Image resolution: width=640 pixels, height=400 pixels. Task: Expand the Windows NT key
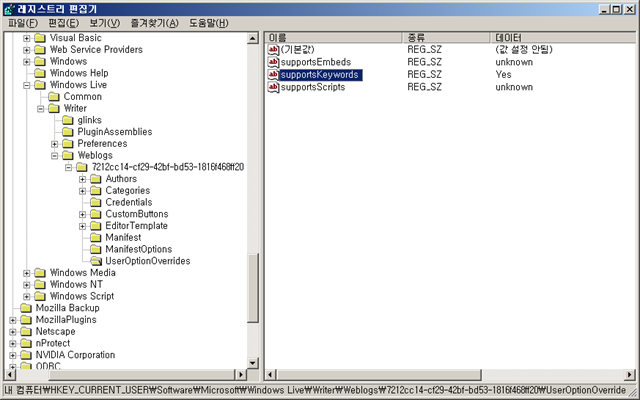click(x=27, y=285)
